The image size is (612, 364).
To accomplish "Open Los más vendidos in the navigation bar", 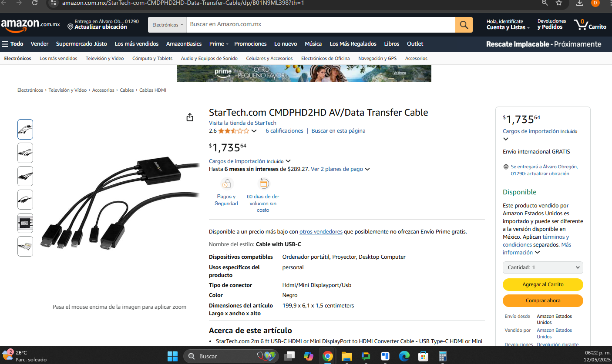I will [x=137, y=44].
